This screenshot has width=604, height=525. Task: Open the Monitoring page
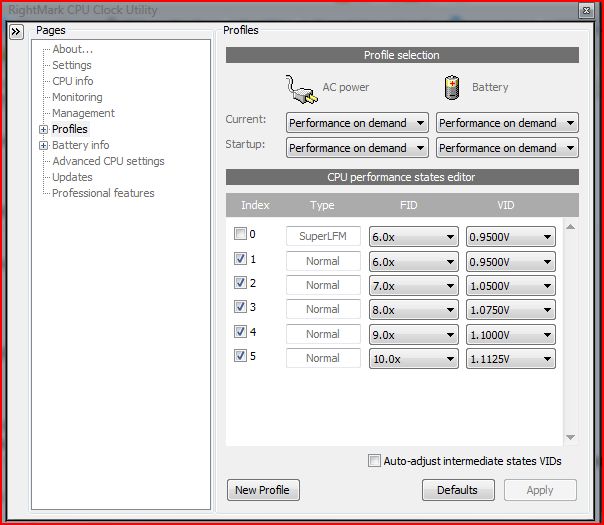77,97
